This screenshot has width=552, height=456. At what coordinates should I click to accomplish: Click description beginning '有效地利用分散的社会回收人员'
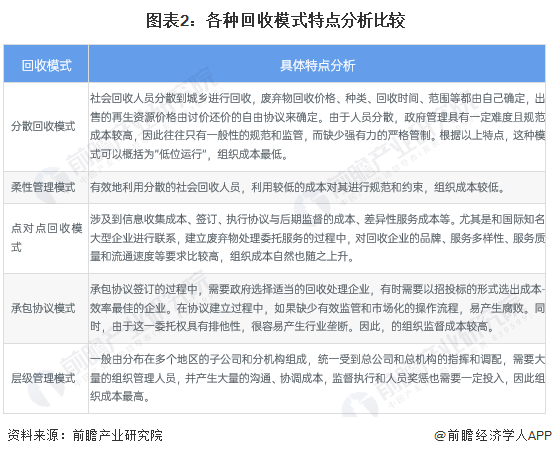[x=297, y=187]
